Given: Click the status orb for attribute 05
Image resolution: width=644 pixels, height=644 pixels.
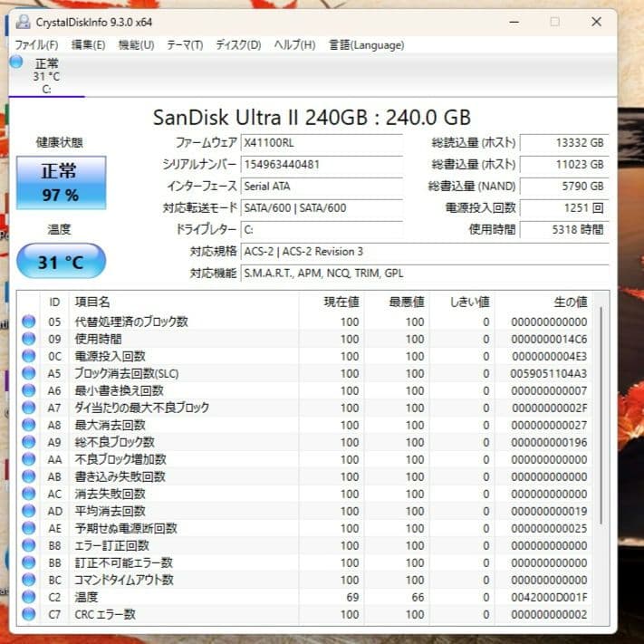Looking at the screenshot, I should coord(29,322).
